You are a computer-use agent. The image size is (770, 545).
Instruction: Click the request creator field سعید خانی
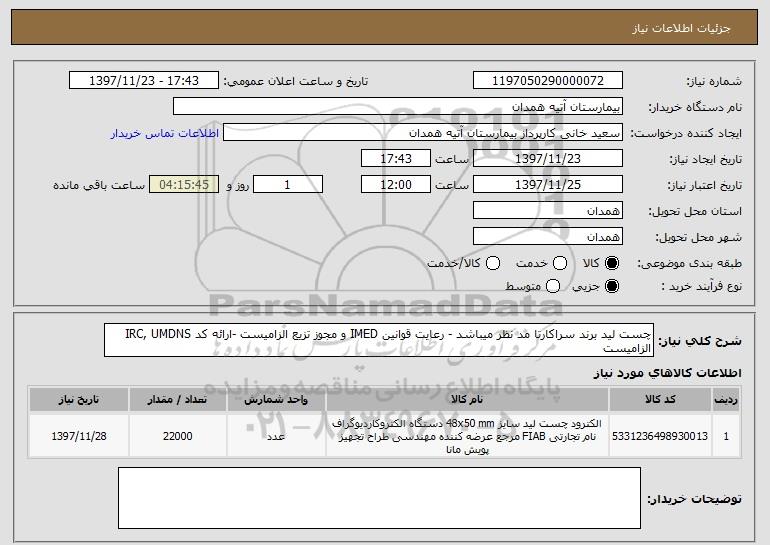[x=423, y=133]
